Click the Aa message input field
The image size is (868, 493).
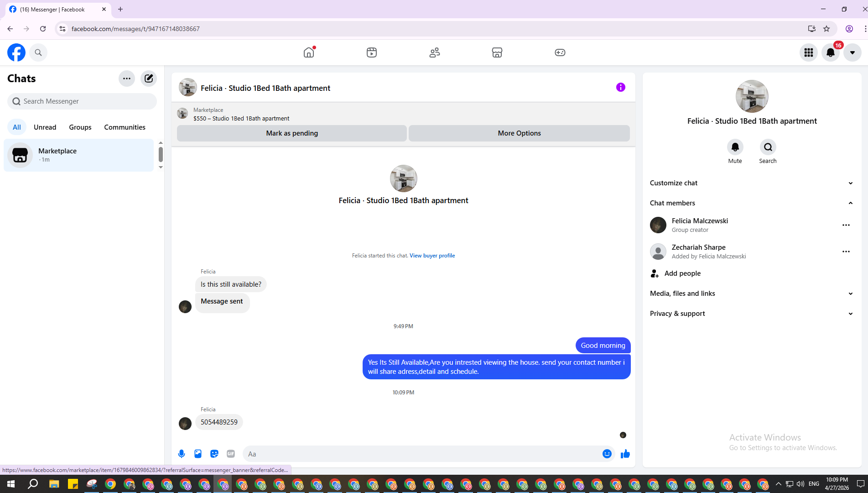coord(422,454)
